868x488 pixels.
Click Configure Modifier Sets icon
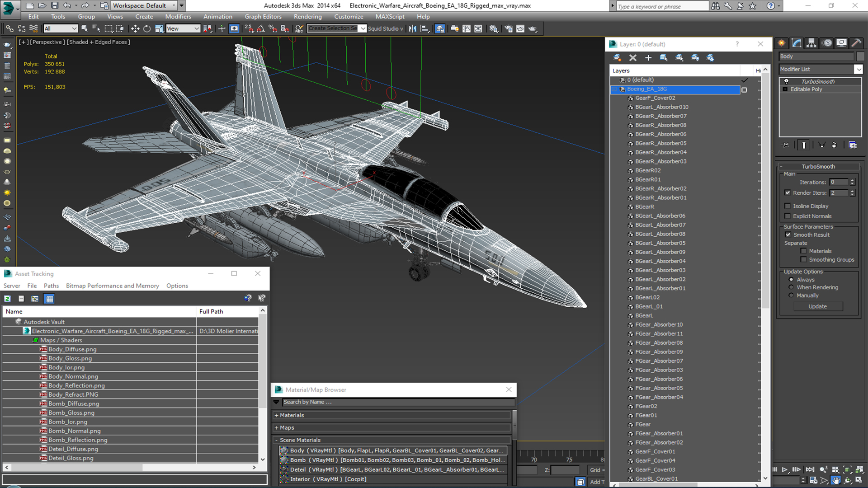[853, 145]
